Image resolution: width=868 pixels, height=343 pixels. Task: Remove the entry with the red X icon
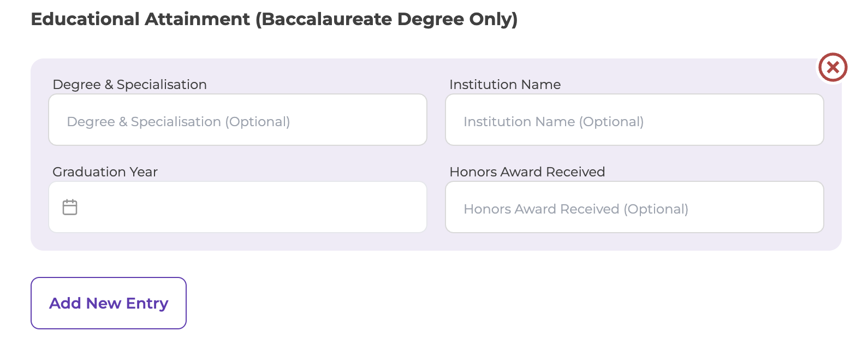[x=832, y=68]
